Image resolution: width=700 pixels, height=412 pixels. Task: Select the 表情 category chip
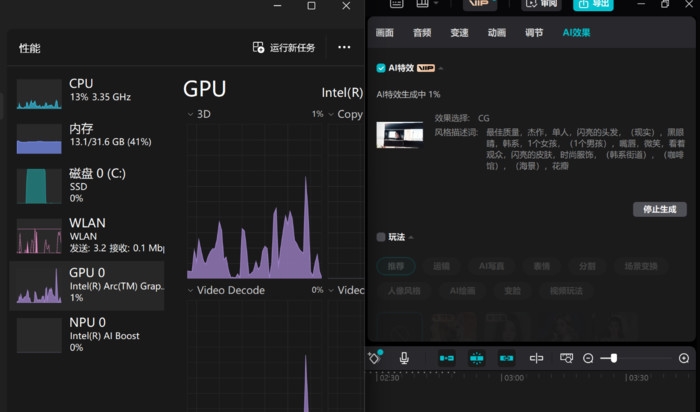pyautogui.click(x=542, y=266)
